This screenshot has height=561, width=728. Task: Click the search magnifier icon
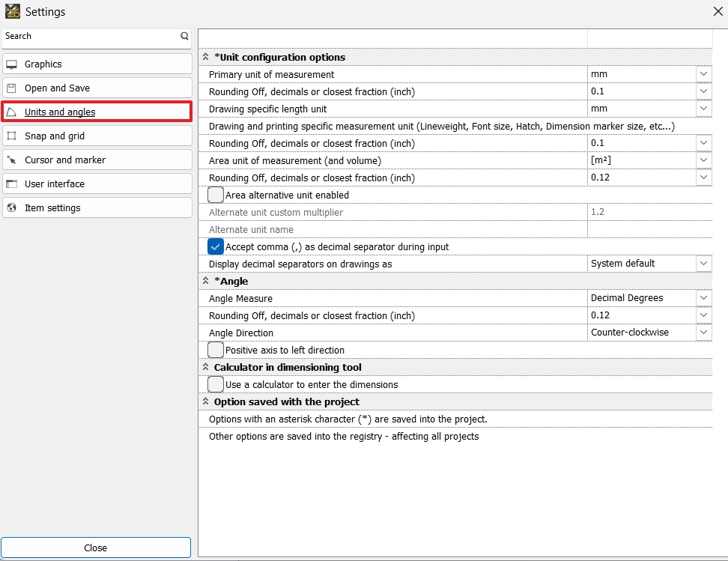(x=184, y=36)
